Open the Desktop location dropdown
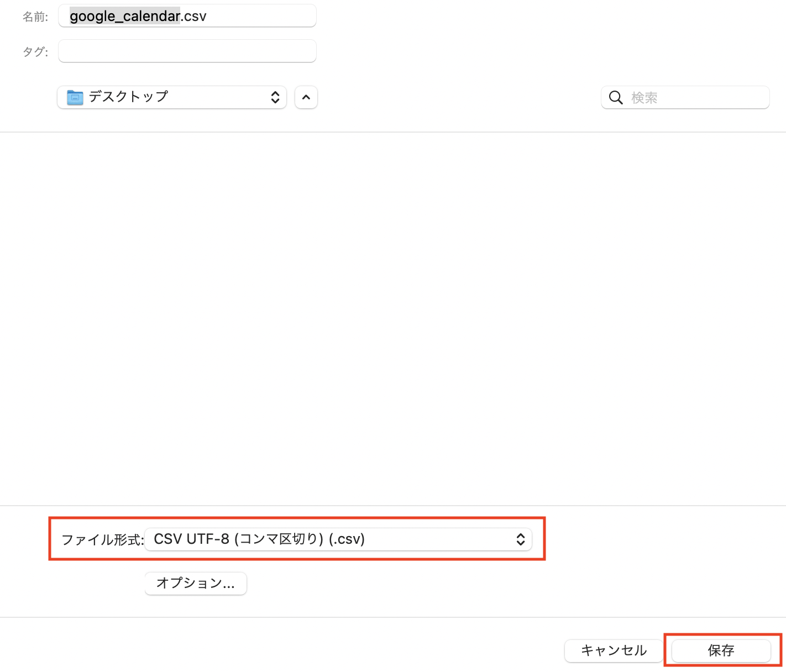This screenshot has width=786, height=672. tap(172, 97)
